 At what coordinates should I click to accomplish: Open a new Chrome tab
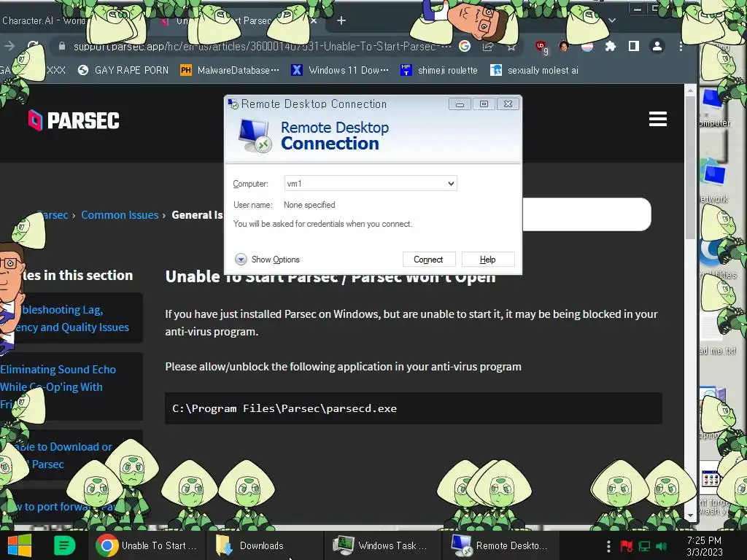coord(341,20)
